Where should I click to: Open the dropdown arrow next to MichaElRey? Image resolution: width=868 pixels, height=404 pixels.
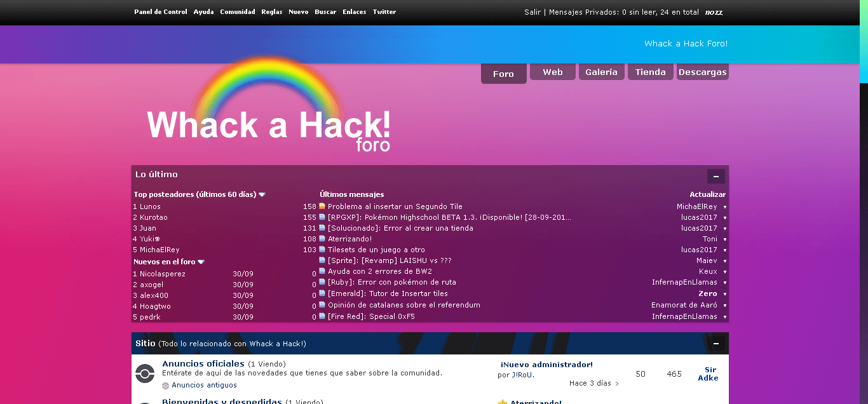click(724, 206)
